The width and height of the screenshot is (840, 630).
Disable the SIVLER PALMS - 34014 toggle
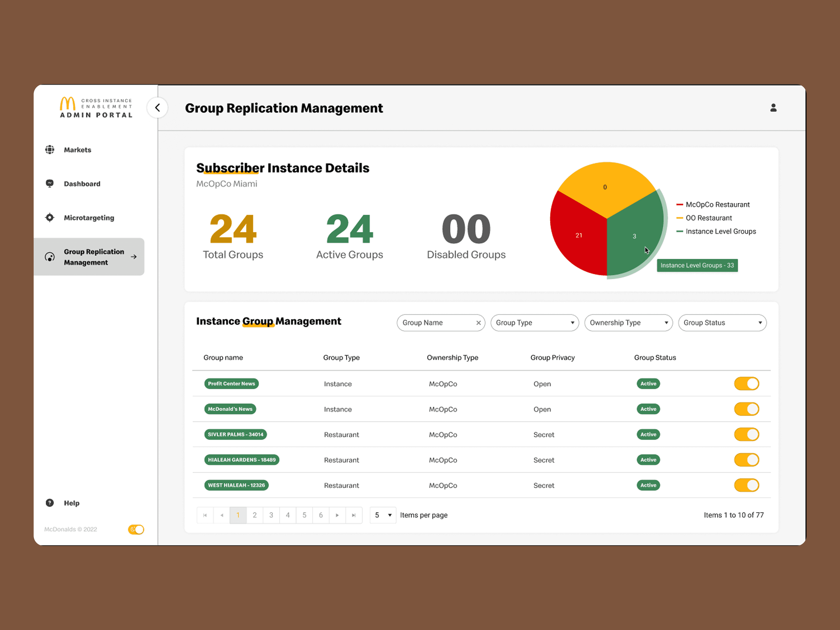tap(746, 434)
